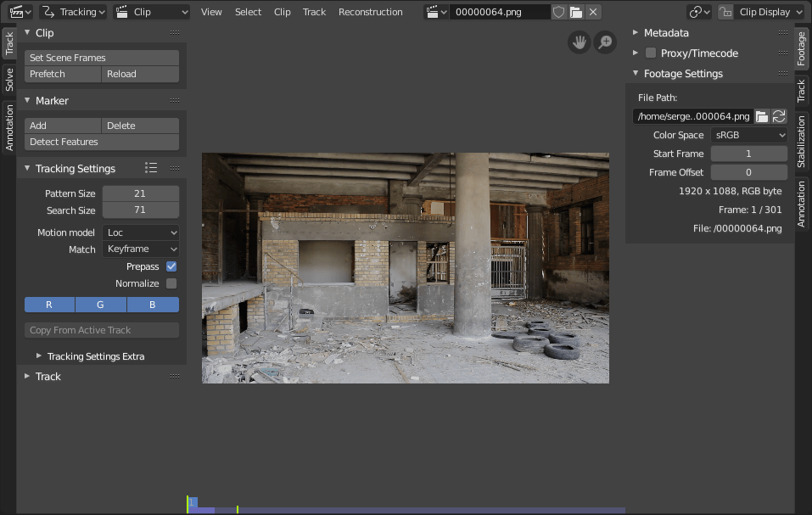
Task: Adjust the Pattern Size slider
Action: (x=140, y=193)
